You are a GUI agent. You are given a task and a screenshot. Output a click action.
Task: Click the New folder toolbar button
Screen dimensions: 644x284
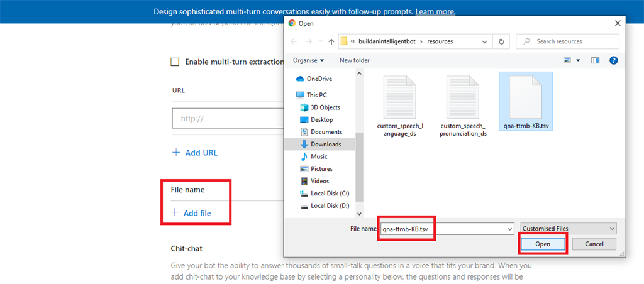(354, 60)
